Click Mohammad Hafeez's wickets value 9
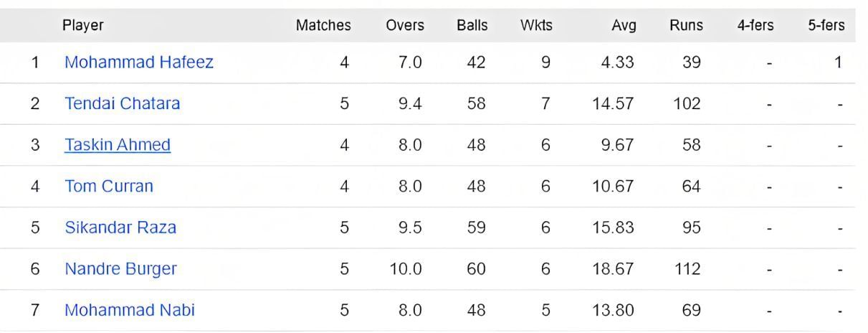 click(546, 62)
